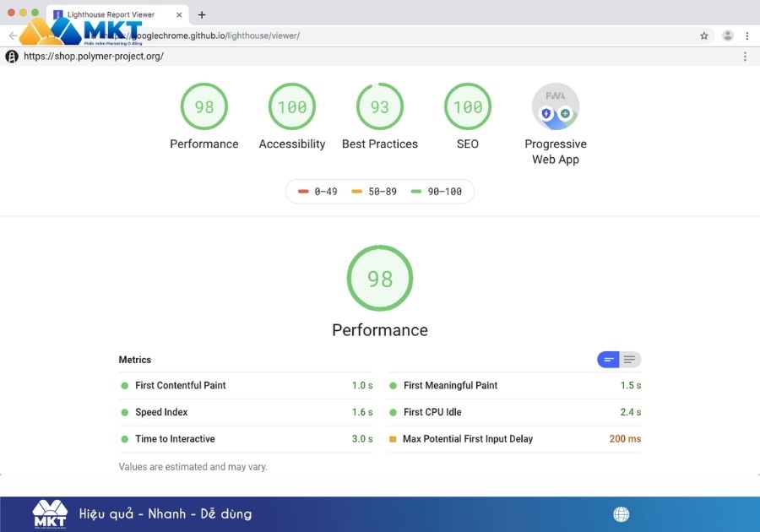Click the globe icon in the footer banner
Image resolution: width=760 pixels, height=532 pixels.
click(x=621, y=514)
